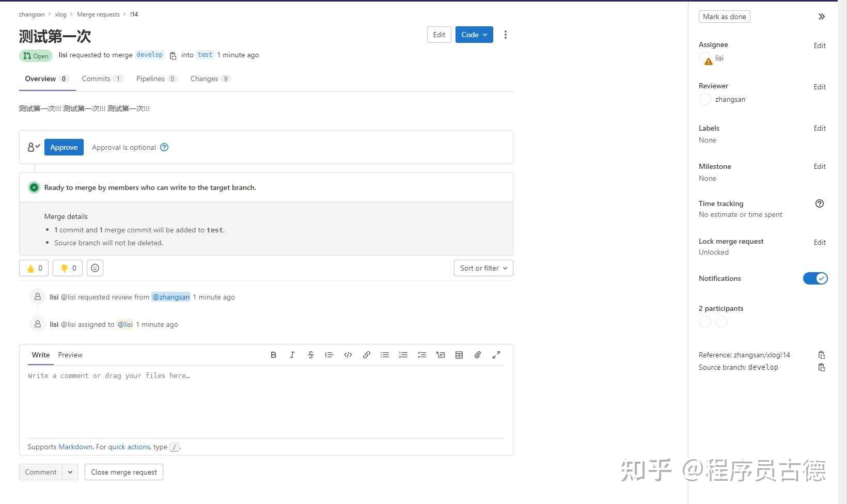Expand the comment editor to fullscreen
The width and height of the screenshot is (847, 504).
tap(496, 355)
